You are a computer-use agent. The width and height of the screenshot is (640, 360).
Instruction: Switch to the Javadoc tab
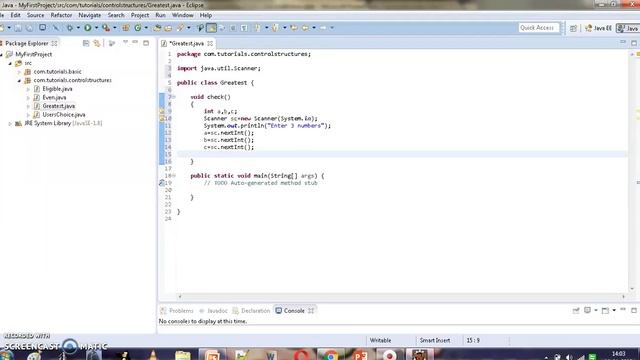coord(213,311)
